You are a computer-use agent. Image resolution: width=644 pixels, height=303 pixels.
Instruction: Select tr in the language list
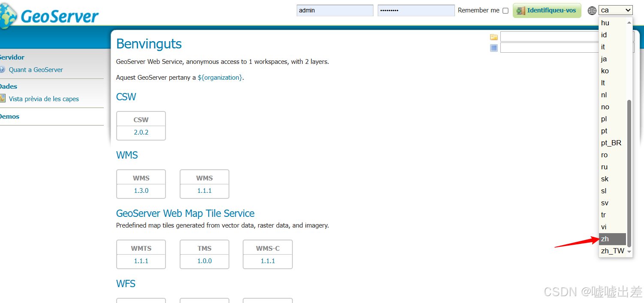point(613,215)
